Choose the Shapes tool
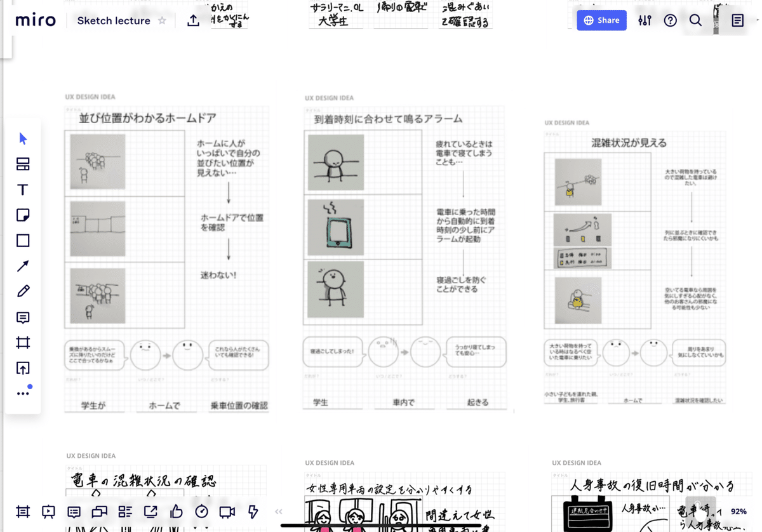The width and height of the screenshot is (762, 532). coord(22,240)
